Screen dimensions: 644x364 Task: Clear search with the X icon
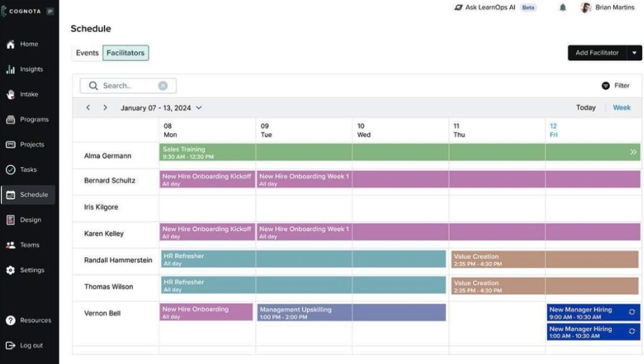coord(163,85)
